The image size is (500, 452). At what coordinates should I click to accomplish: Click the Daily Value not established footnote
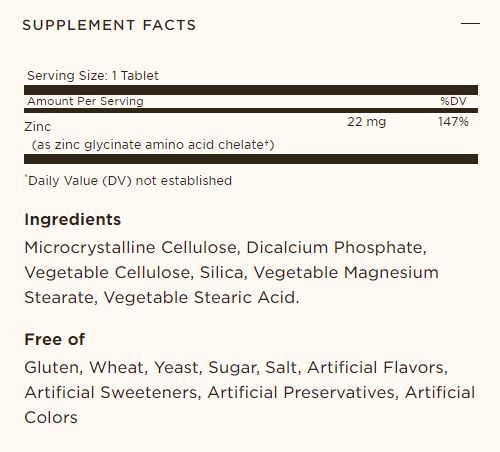coord(128,181)
